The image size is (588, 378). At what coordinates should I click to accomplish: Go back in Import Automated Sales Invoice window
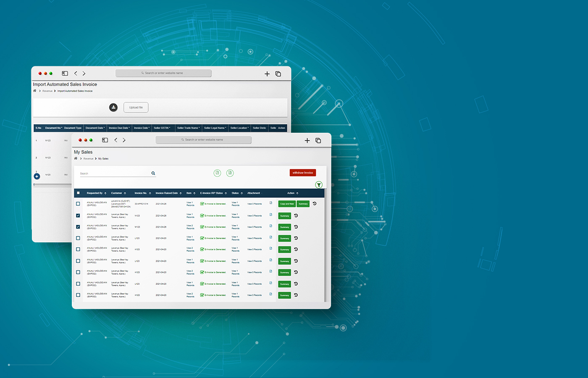point(76,73)
